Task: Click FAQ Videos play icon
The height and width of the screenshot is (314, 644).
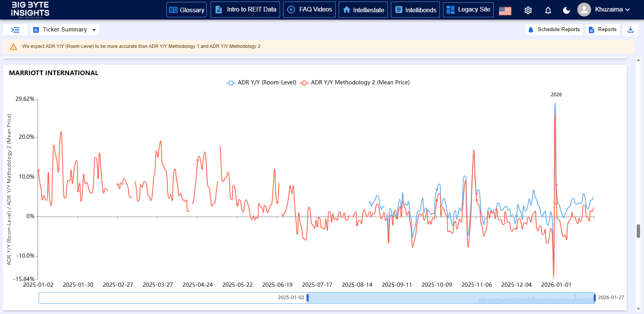Action: tap(291, 10)
